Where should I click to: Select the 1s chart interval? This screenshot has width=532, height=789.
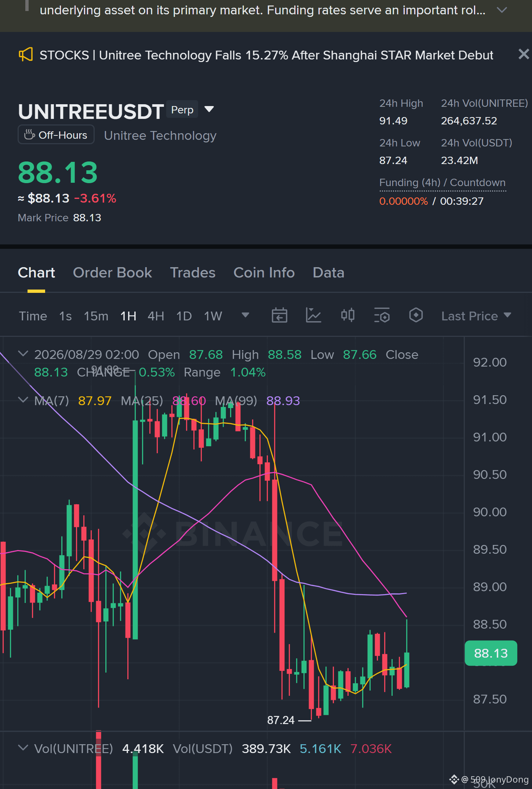point(65,316)
